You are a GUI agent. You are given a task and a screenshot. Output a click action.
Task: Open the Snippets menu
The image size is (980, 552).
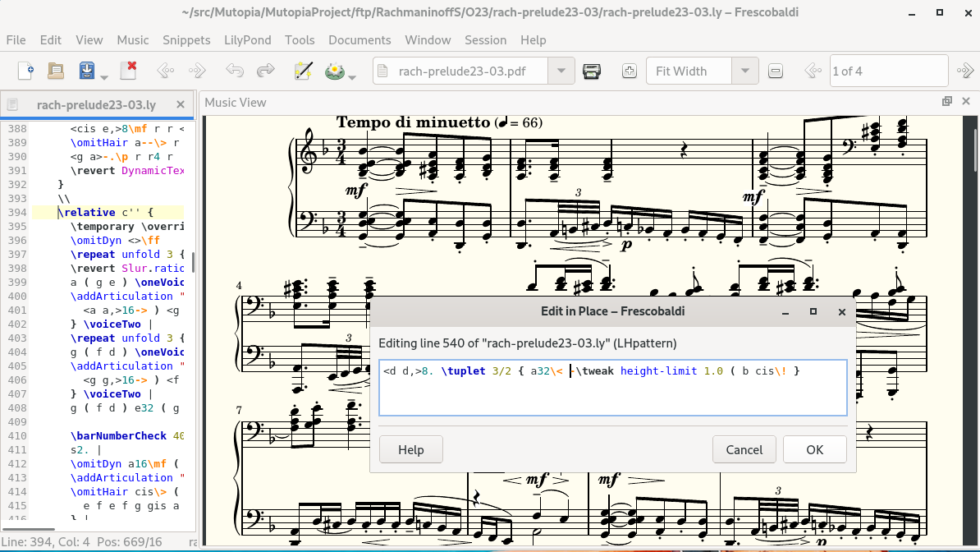(x=186, y=39)
